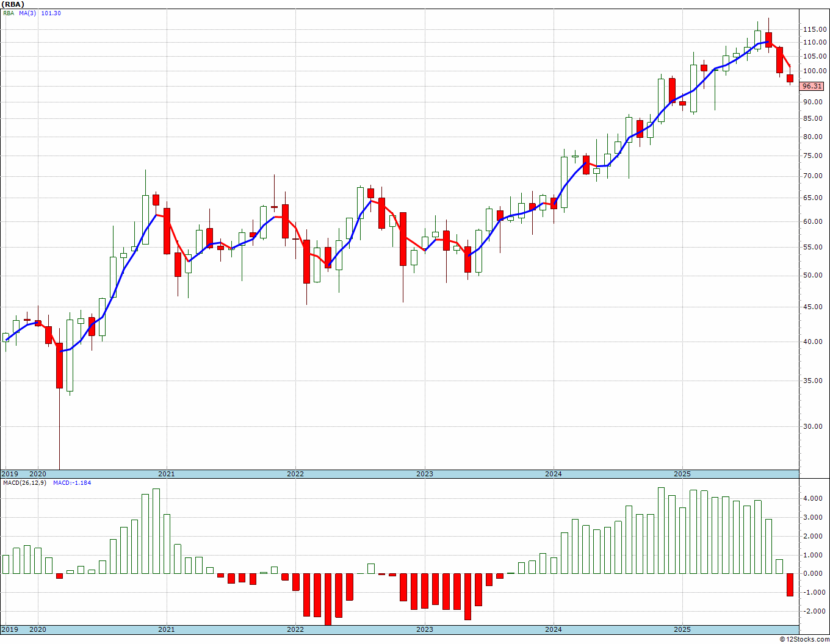Select the 100.00 price axis label
Image resolution: width=830 pixels, height=644 pixels.
(815, 71)
